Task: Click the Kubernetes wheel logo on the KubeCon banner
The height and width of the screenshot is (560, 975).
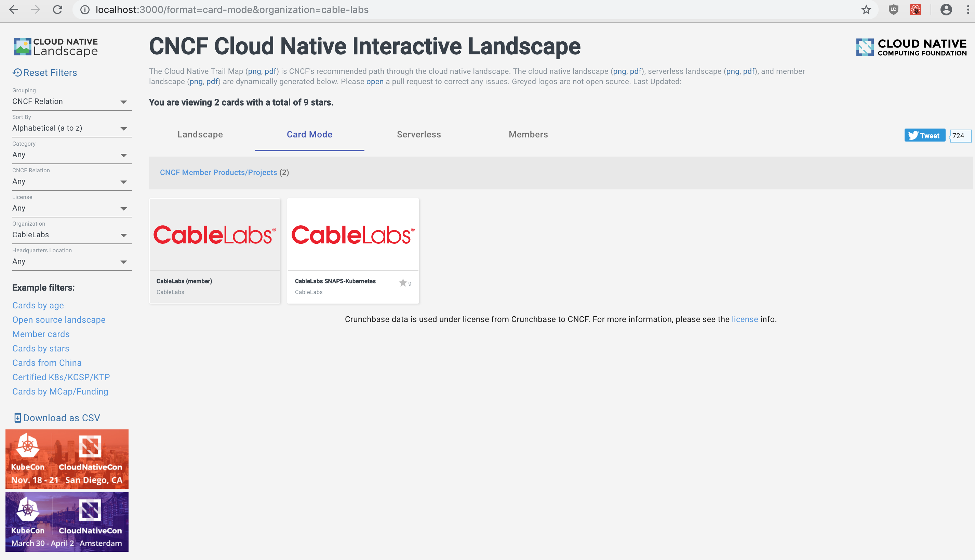Action: click(x=27, y=447)
